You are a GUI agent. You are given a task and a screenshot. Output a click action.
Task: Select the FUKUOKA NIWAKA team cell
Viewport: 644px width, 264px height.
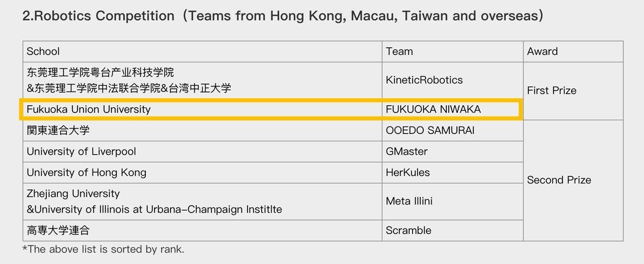point(433,109)
